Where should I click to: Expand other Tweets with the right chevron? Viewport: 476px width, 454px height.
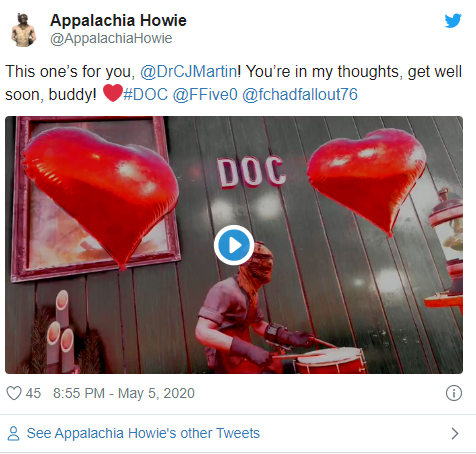(455, 434)
